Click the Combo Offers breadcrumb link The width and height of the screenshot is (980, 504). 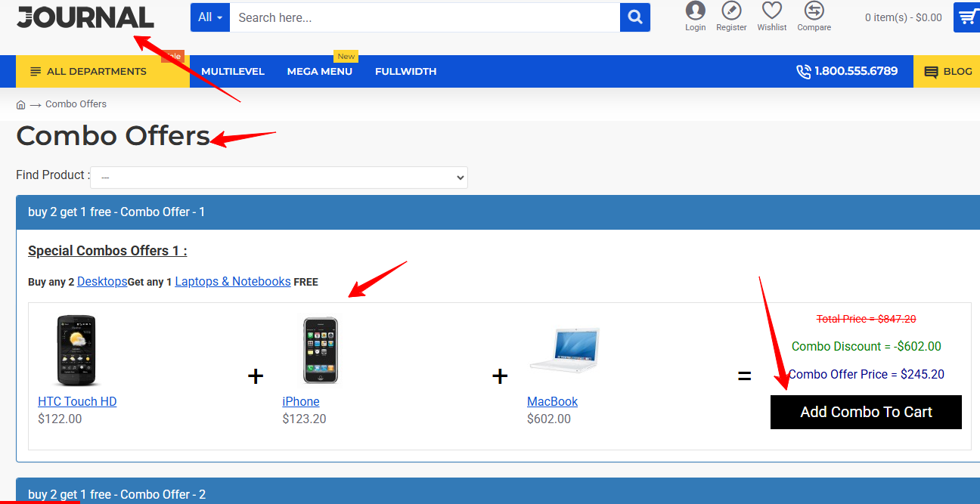[76, 104]
